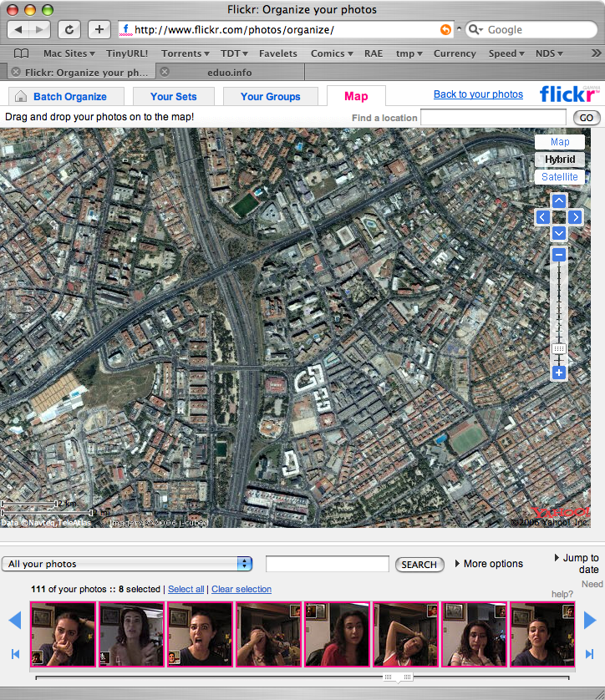Viewport: 605px width, 700px height.
Task: Open the Your Sets tab
Action: 173,96
